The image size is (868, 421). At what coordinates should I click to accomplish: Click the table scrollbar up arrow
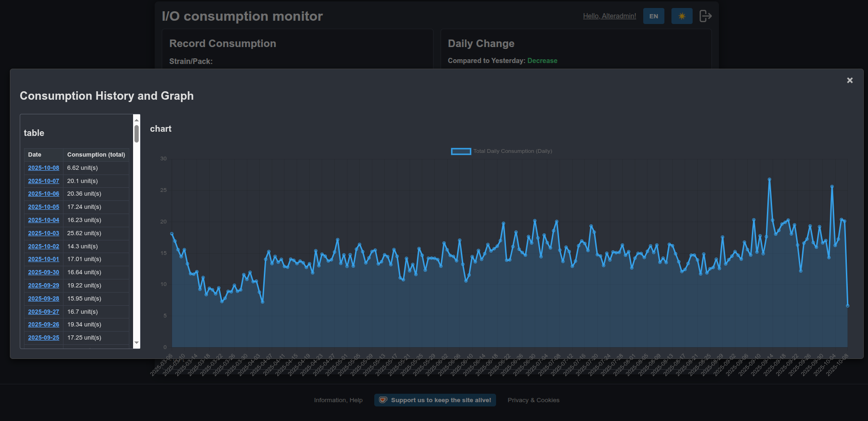137,120
